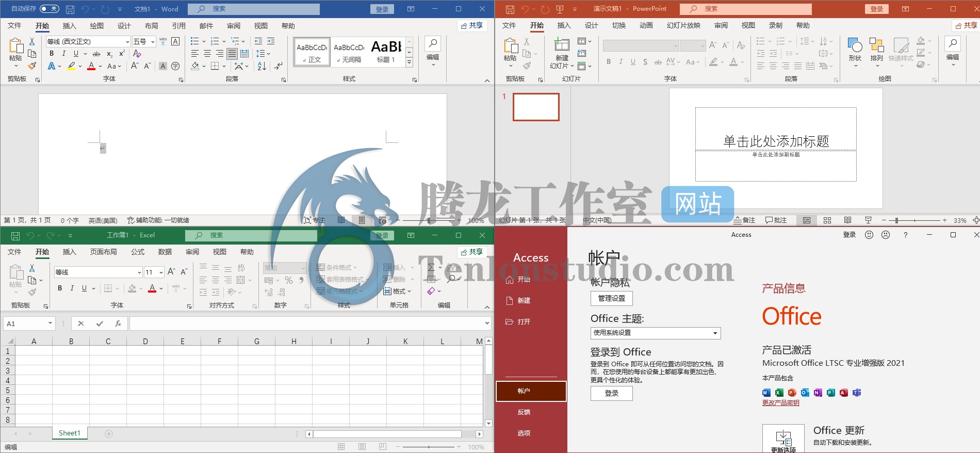
Task: Toggle Focus mode in Word status bar
Action: (314, 220)
